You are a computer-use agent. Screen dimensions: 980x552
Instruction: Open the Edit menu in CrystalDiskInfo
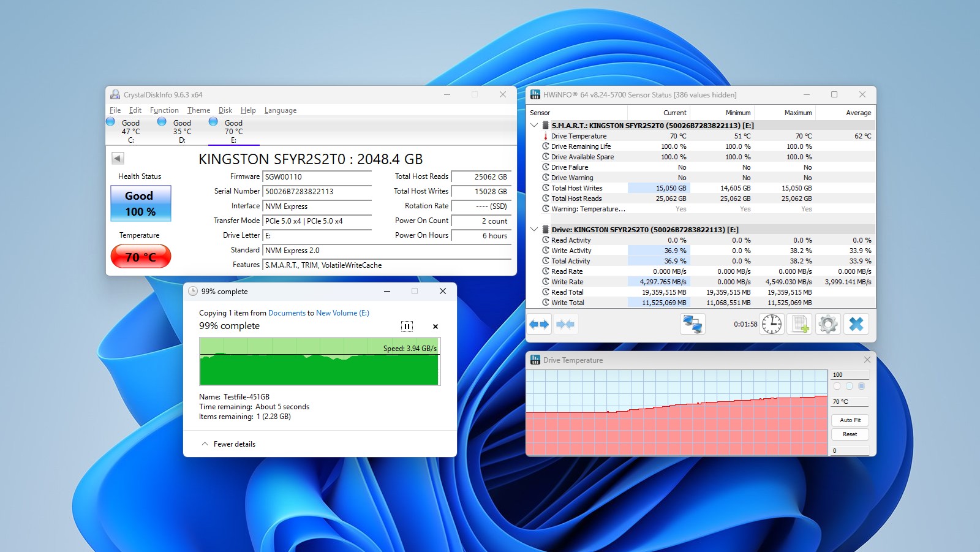(x=135, y=110)
